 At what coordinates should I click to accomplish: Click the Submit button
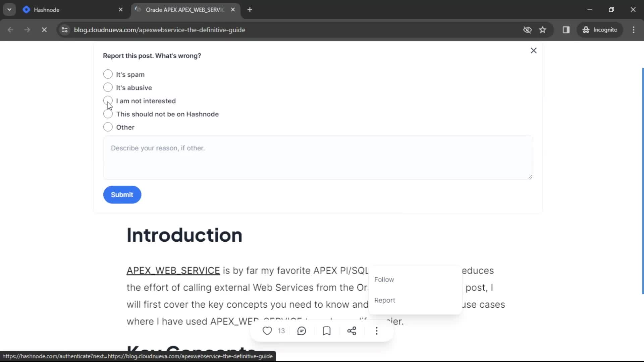(122, 195)
